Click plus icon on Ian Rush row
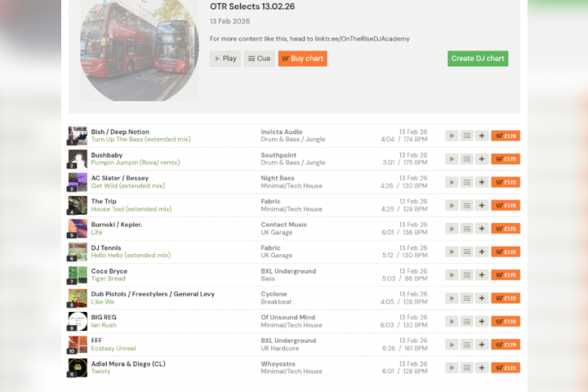Viewport: 588px width, 392px height. pyautogui.click(x=482, y=322)
